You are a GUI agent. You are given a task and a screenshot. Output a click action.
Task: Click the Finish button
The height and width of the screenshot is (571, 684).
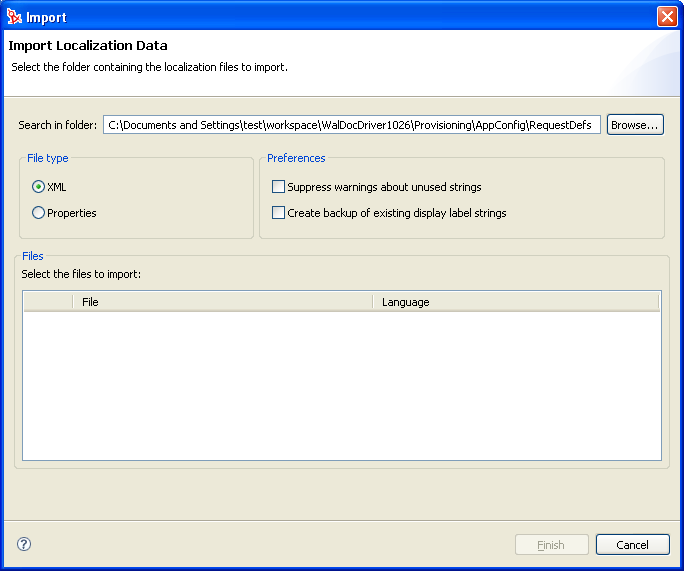[551, 545]
